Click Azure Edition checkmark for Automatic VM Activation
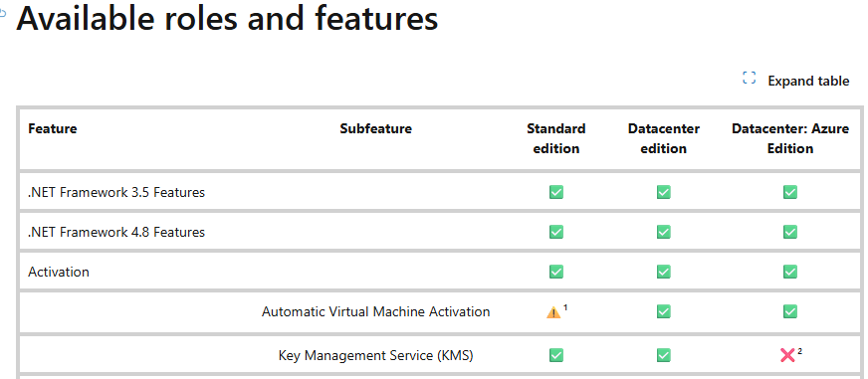 (790, 312)
